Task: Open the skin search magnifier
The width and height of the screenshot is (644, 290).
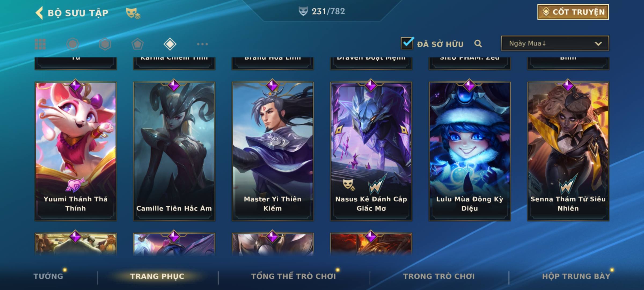Action: tap(478, 44)
